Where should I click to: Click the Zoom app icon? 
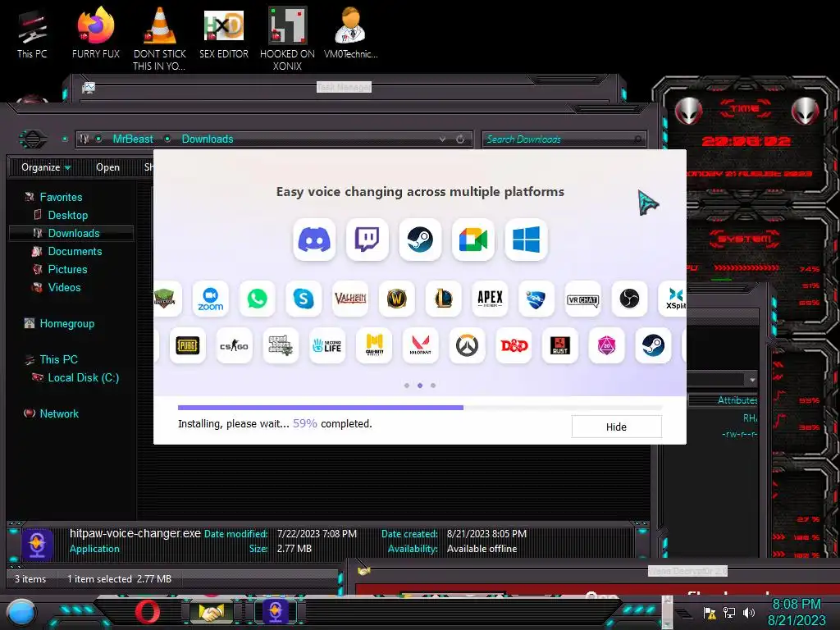[211, 299]
